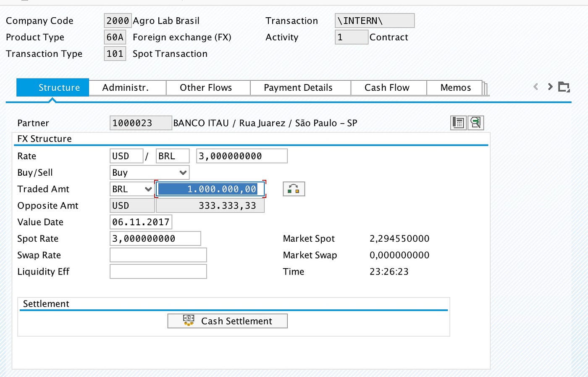Click the Rate first currency USD field

coord(126,156)
